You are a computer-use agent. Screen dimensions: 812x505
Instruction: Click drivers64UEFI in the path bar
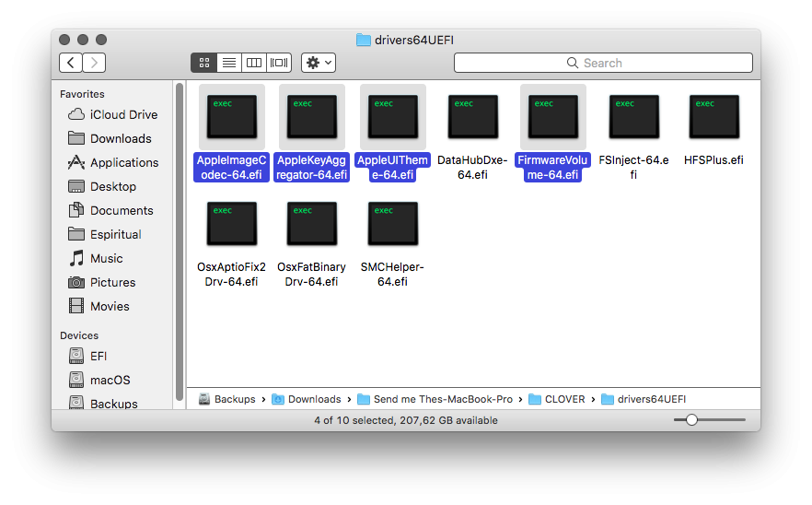(644, 399)
